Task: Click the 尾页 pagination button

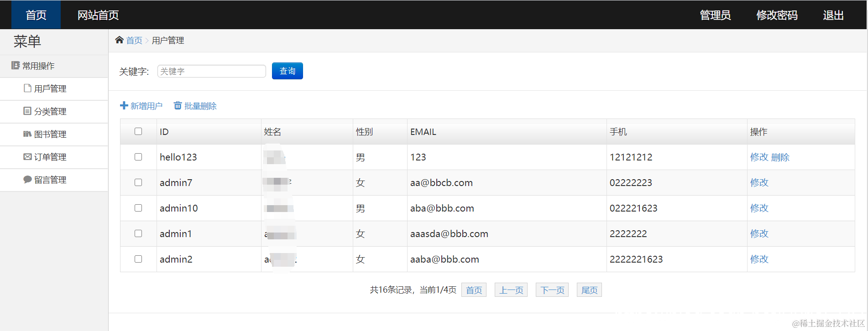Action: pos(589,290)
